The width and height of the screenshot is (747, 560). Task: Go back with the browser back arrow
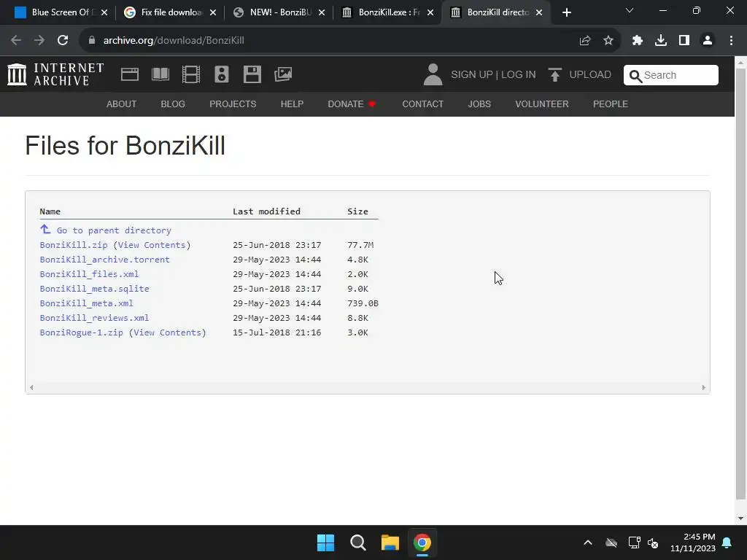(16, 40)
